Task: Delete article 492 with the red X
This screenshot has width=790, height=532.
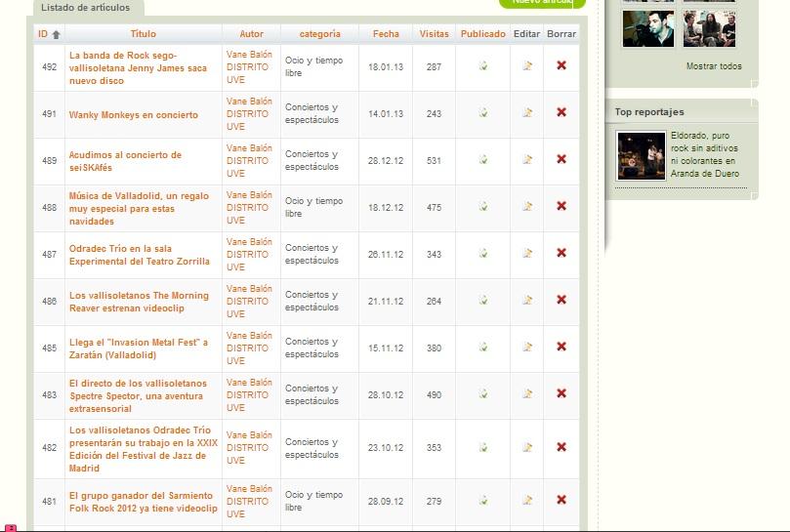Action: click(561, 65)
